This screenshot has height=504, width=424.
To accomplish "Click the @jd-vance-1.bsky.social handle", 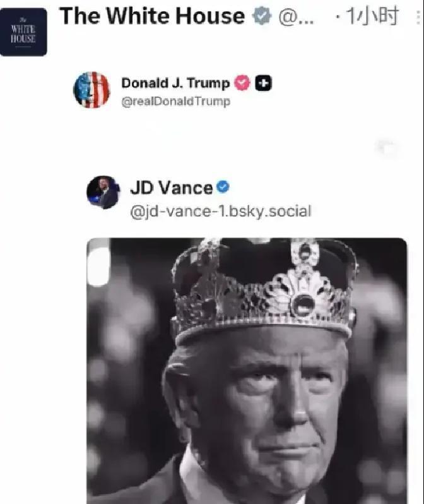I will pos(220,210).
